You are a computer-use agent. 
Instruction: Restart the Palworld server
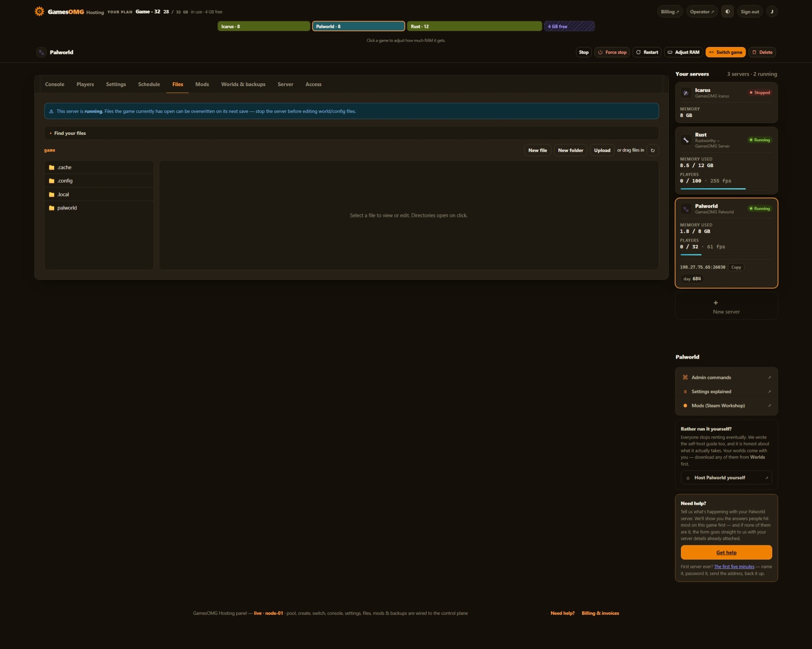[647, 52]
